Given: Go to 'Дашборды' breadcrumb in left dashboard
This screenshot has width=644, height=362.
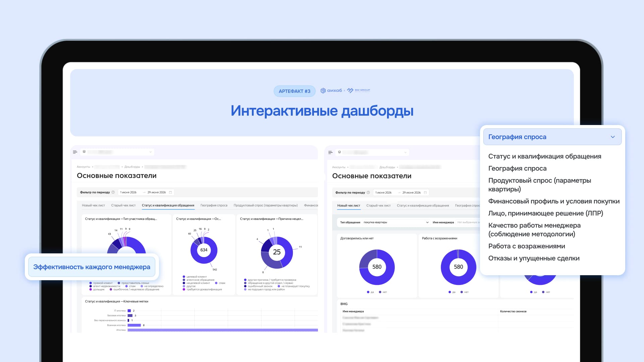Looking at the screenshot, I should [132, 167].
